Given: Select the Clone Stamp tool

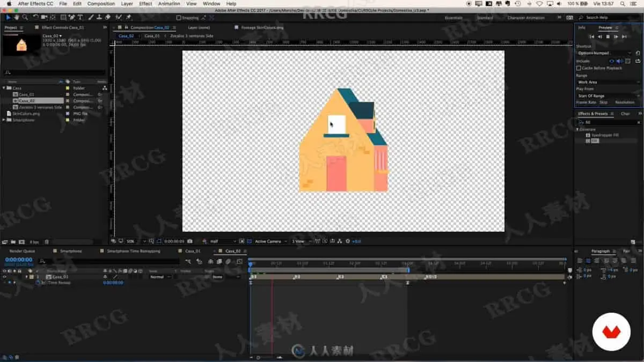Looking at the screenshot, I should pyautogui.click(x=100, y=17).
